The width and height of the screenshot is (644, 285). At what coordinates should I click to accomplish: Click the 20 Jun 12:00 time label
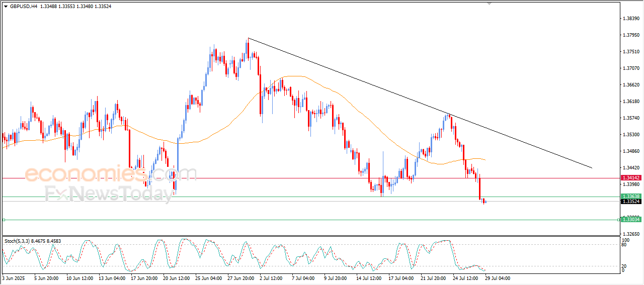pyautogui.click(x=176, y=278)
